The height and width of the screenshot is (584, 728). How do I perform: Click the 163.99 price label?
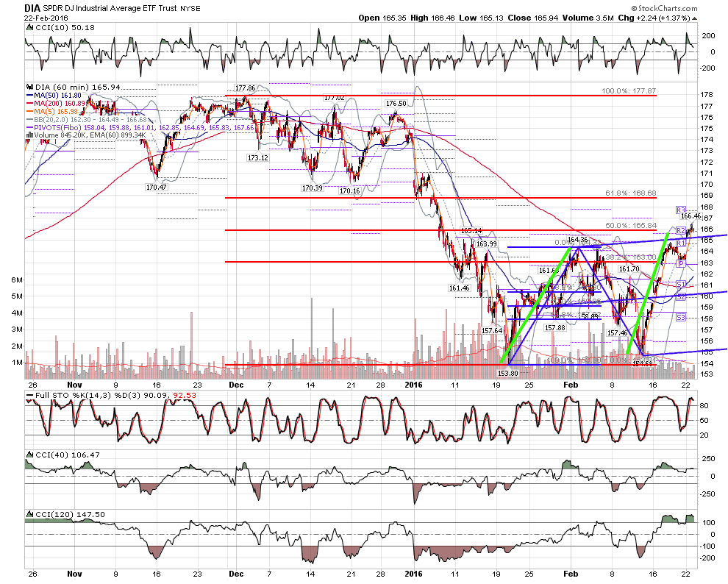pyautogui.click(x=486, y=243)
